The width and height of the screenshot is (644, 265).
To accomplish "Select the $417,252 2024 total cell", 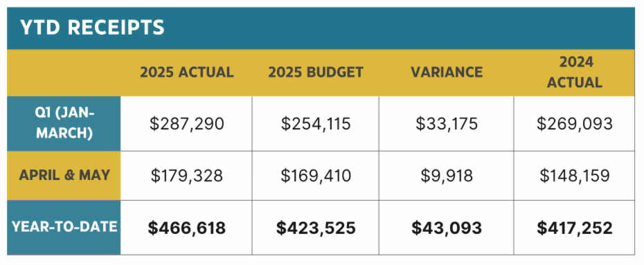I will tap(574, 228).
